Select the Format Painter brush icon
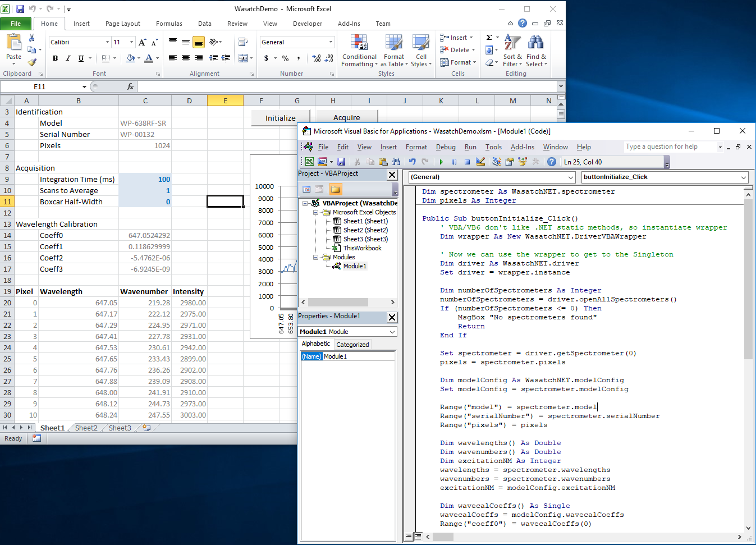 [x=32, y=62]
